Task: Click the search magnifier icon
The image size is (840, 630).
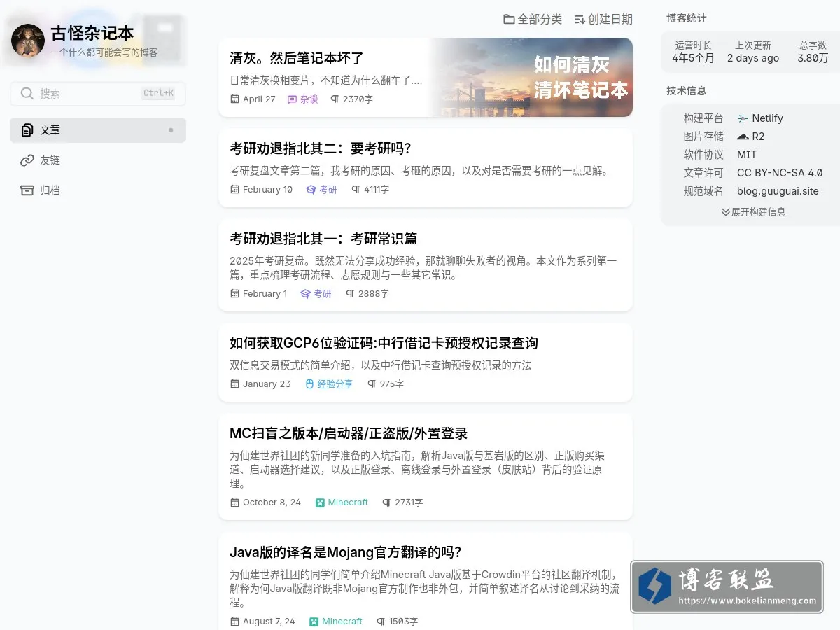Action: (x=27, y=94)
